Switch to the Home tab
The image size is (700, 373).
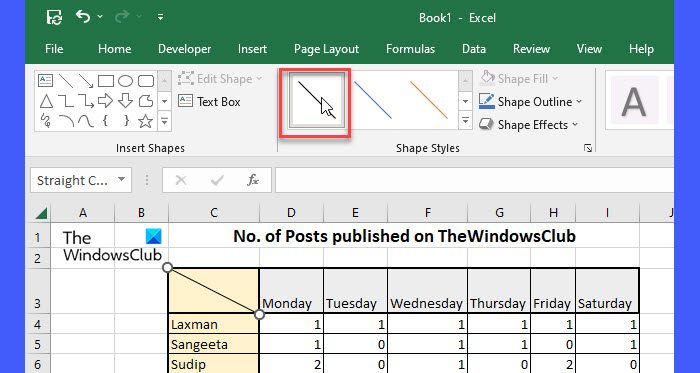pyautogui.click(x=114, y=49)
